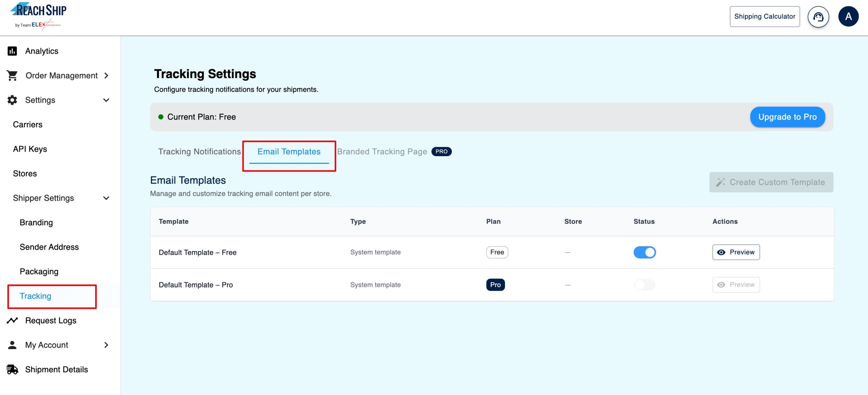
Task: Click 'System template' in the Free row
Action: pos(375,252)
